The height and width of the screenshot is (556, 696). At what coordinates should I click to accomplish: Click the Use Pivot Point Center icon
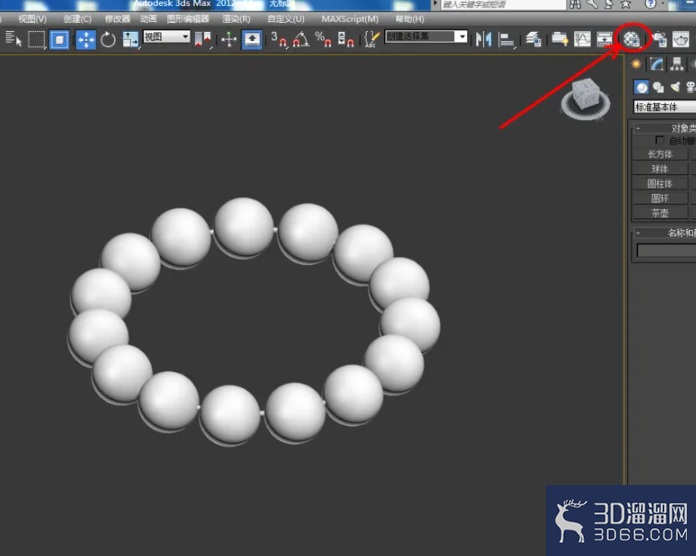point(203,39)
